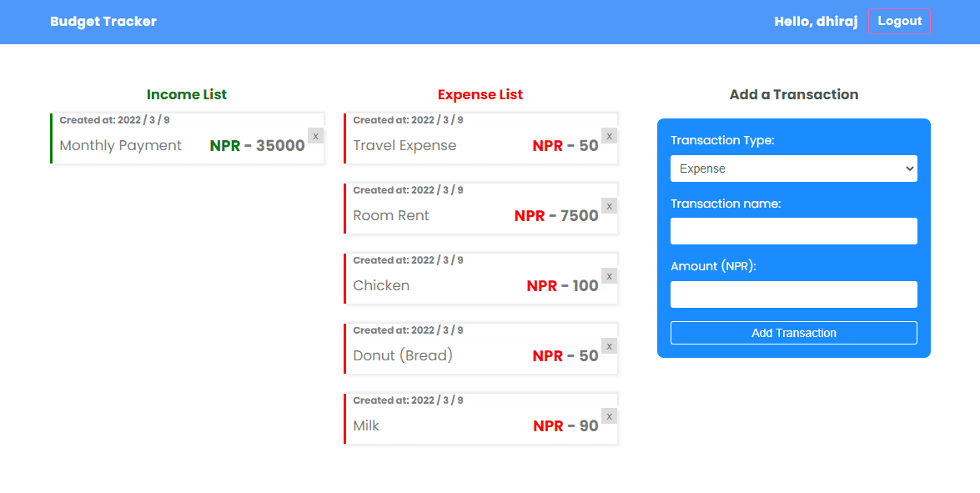Focus the Amount (NPR) field
The width and height of the screenshot is (980, 493).
point(793,294)
